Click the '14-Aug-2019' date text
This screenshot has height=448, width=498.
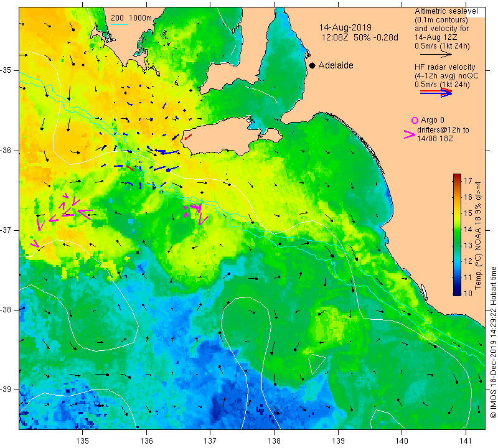(345, 27)
